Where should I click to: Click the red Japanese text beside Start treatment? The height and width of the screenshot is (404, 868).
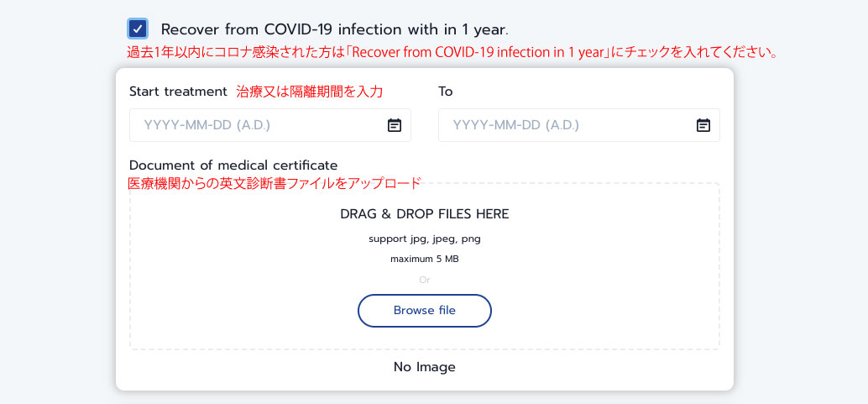click(x=311, y=92)
